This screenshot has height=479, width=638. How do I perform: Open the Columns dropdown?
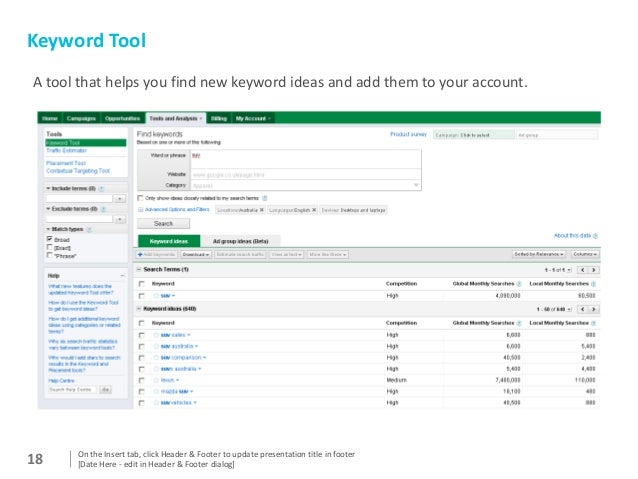[586, 255]
